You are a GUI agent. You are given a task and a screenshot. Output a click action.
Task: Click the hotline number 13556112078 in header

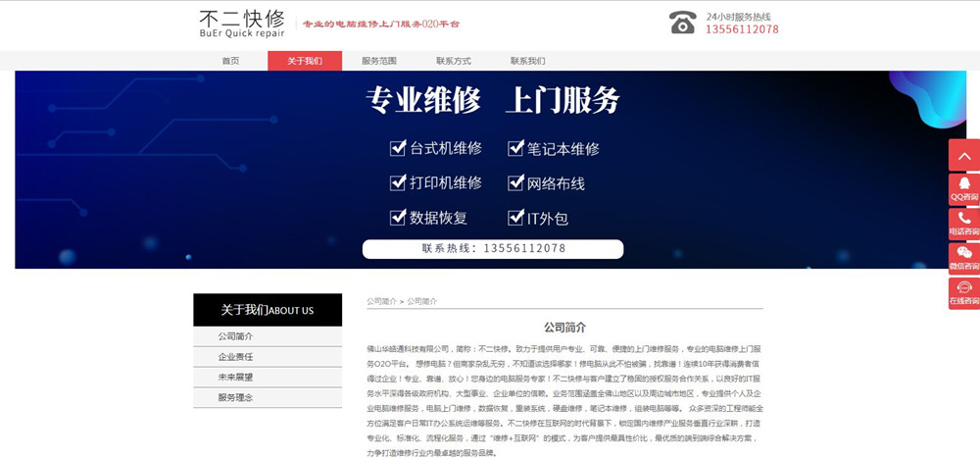pyautogui.click(x=742, y=29)
